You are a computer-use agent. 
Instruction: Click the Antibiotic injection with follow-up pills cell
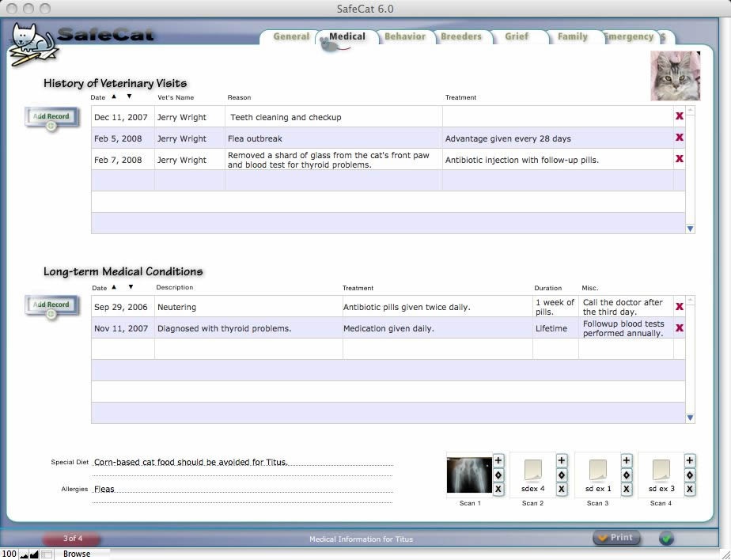(558, 160)
